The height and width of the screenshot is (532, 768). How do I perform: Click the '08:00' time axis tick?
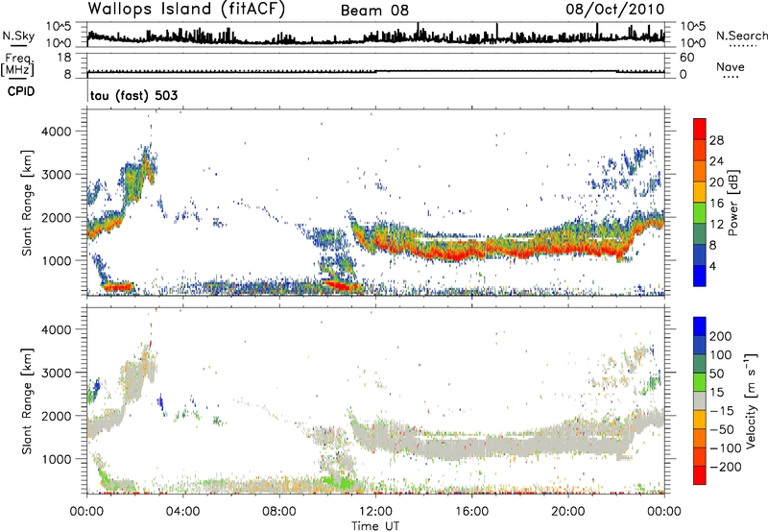pyautogui.click(x=279, y=512)
